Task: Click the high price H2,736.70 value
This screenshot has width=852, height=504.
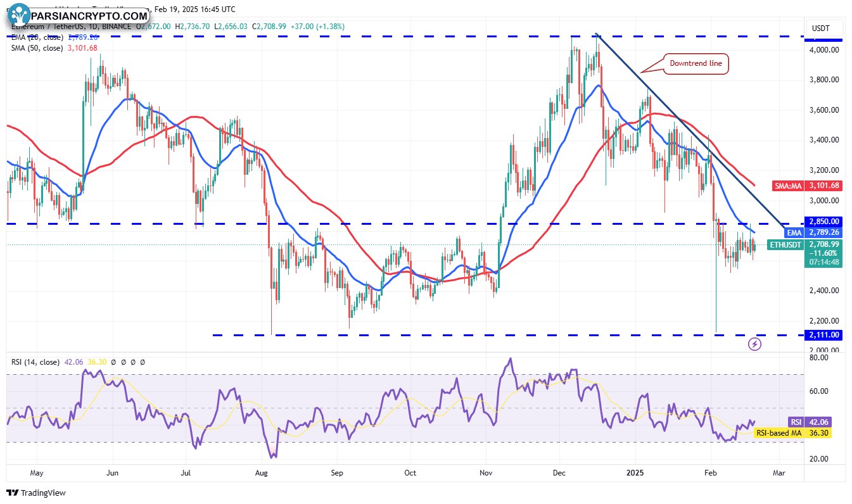Action: click(x=193, y=27)
